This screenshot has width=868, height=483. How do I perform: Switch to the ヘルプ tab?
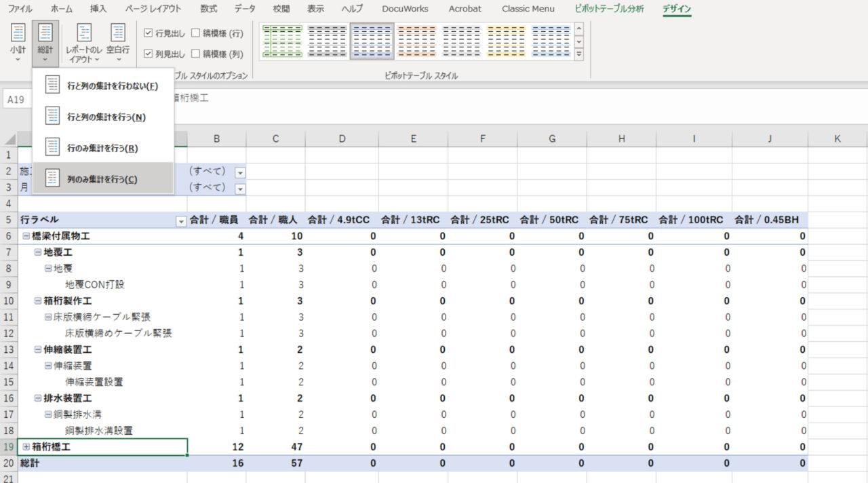click(x=352, y=9)
